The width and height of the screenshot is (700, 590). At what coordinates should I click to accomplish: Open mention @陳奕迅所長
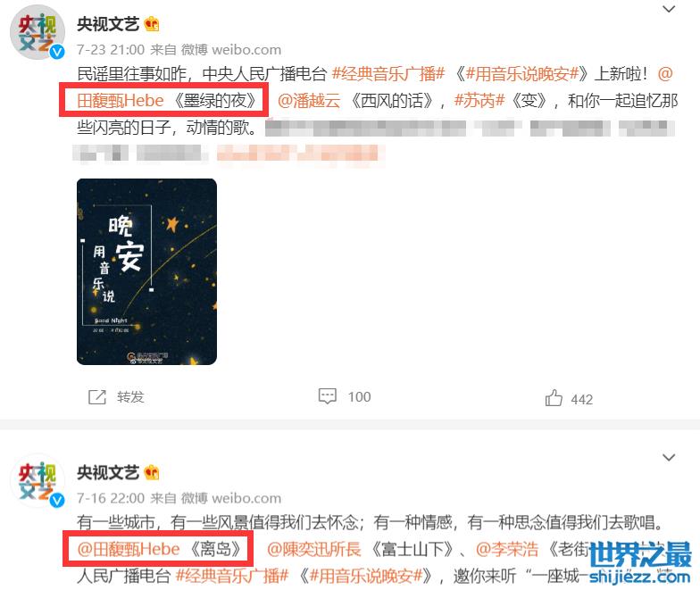(x=314, y=549)
